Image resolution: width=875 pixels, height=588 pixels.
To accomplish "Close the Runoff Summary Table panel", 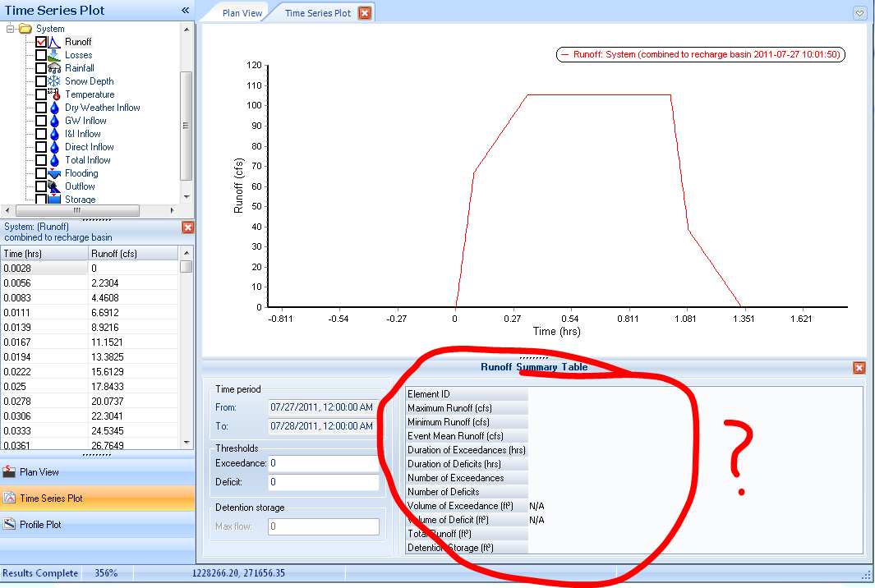I will point(859,368).
